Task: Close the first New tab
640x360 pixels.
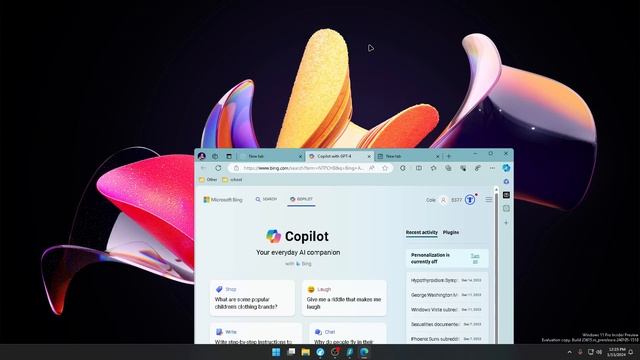Action: click(300, 156)
